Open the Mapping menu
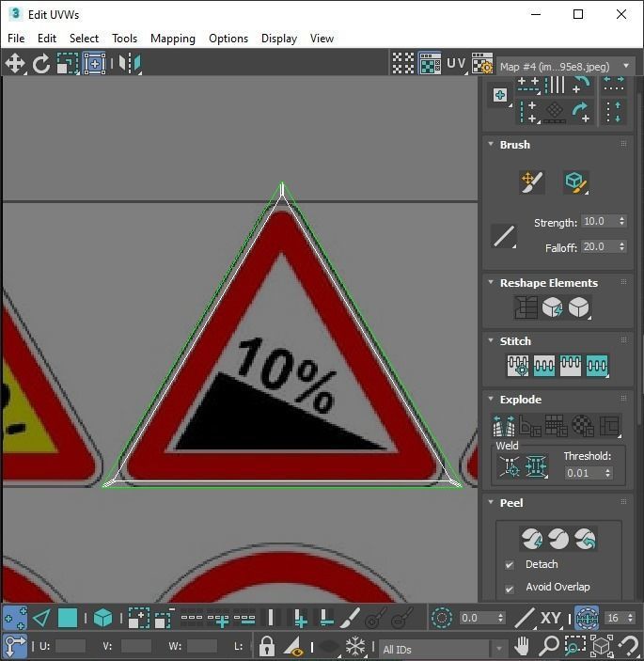 (173, 39)
